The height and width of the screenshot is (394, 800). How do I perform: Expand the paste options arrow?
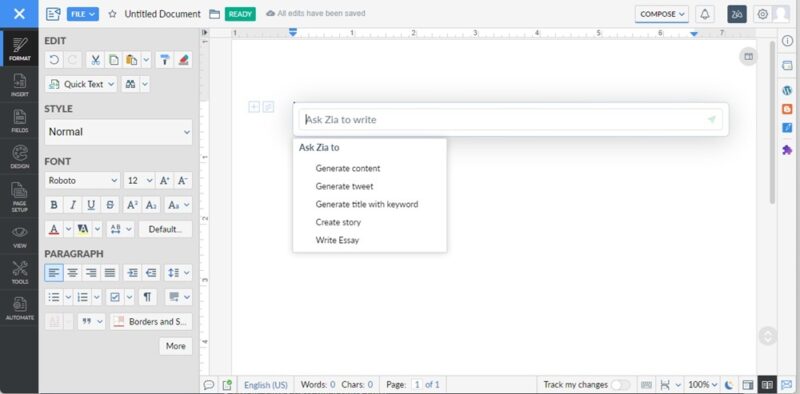(x=146, y=60)
